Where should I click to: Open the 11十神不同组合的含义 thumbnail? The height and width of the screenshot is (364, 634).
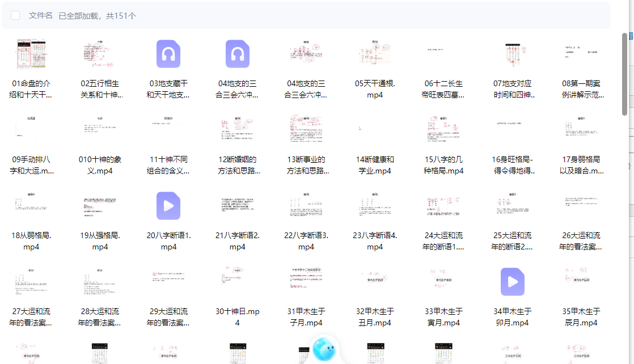tap(168, 130)
